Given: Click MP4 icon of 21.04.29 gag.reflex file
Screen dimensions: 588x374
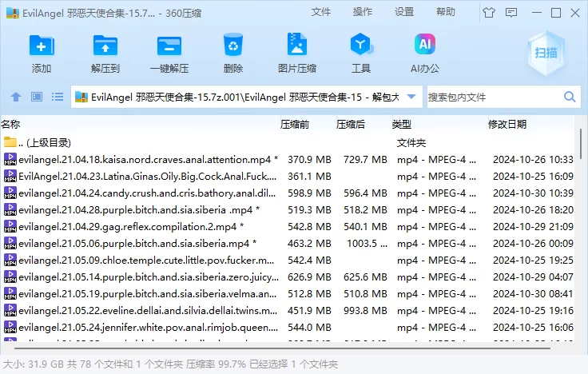Looking at the screenshot, I should click(x=10, y=226).
